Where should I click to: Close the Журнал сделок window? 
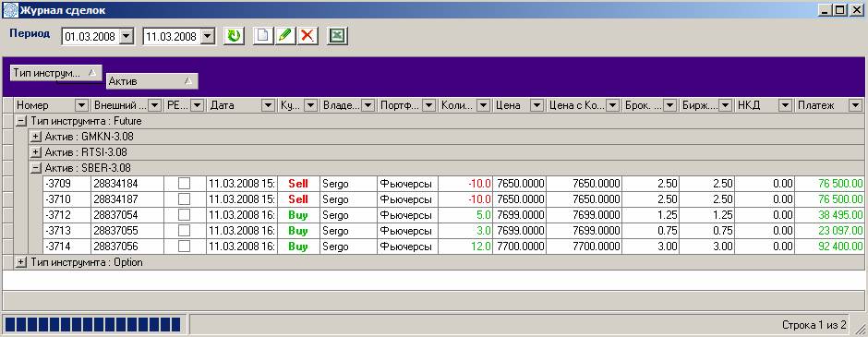(x=856, y=10)
